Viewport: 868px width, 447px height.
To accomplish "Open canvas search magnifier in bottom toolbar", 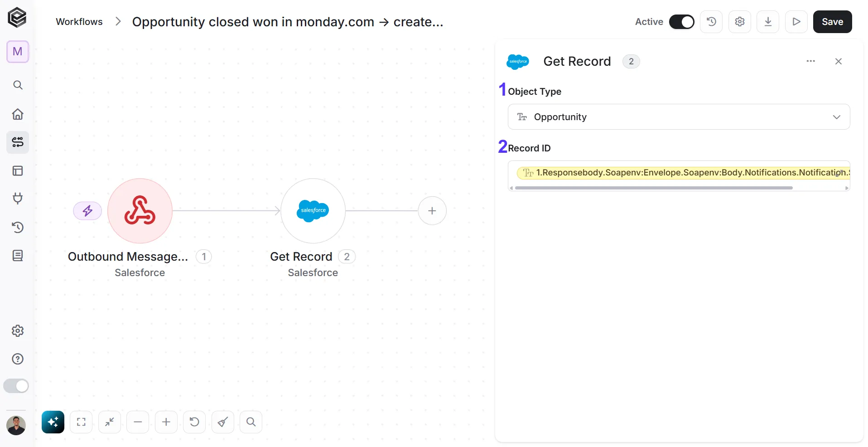I will point(251,422).
